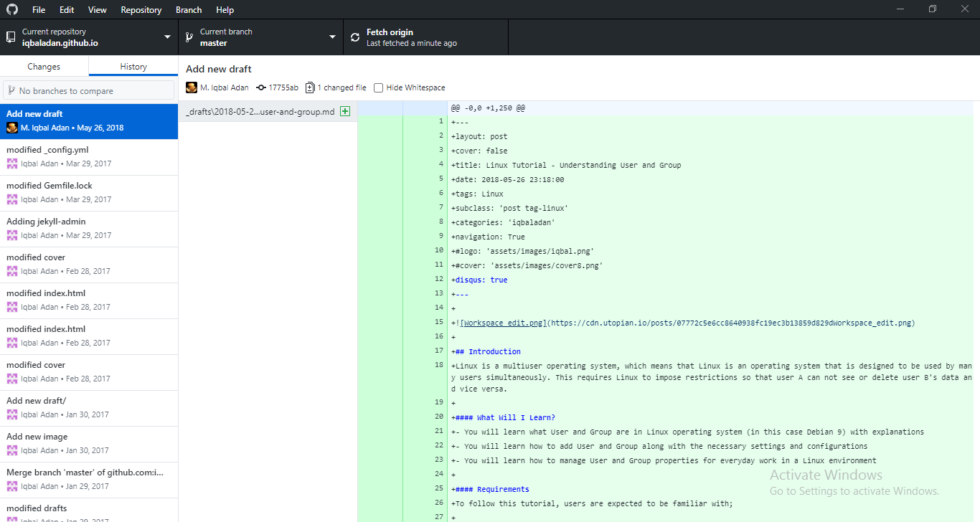This screenshot has height=522, width=980.
Task: Click the 'No branches to compare' field
Action: (89, 90)
